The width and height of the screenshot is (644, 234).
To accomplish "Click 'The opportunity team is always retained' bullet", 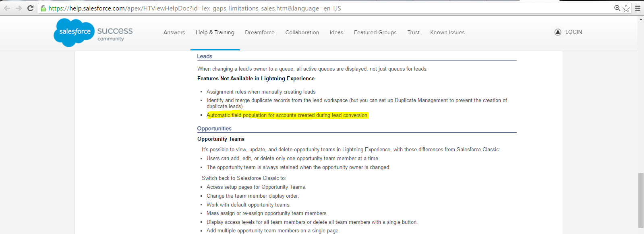I will [x=298, y=167].
